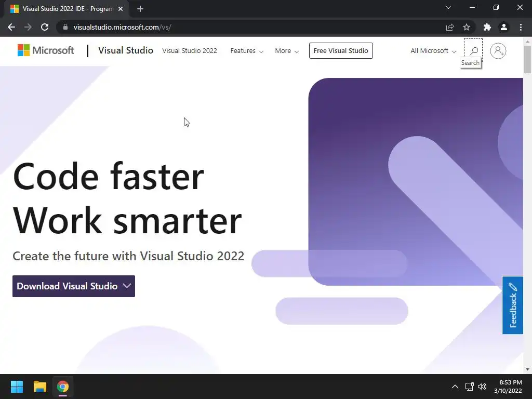Open the Visual Studio 2022 nav link
The height and width of the screenshot is (399, 532).
click(189, 50)
